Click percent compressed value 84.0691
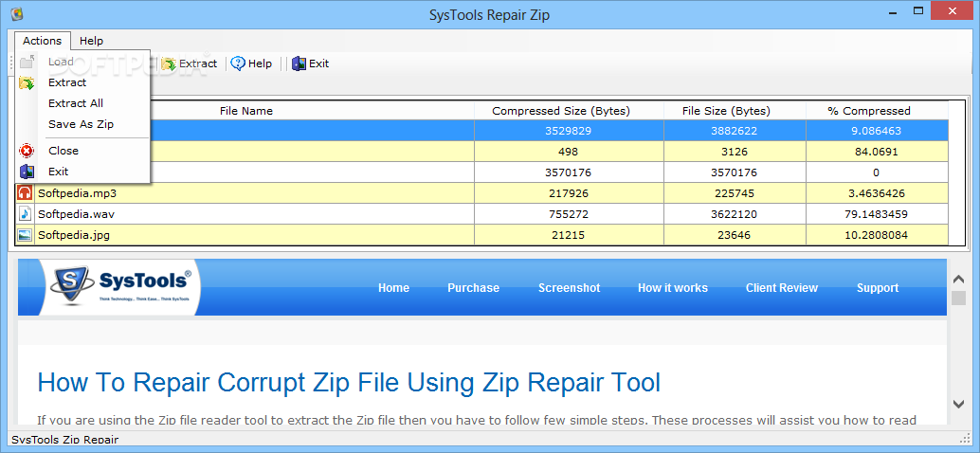The image size is (980, 453). click(x=878, y=152)
